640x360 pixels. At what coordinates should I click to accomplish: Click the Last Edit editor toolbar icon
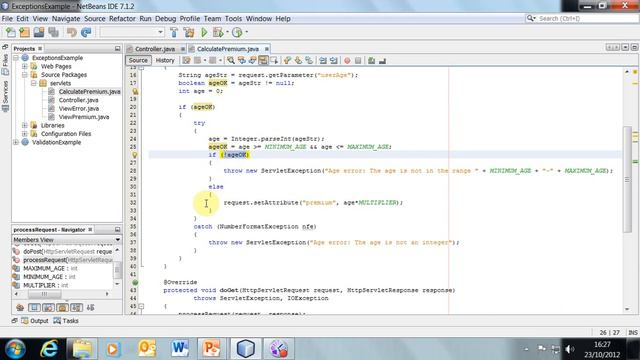click(187, 60)
